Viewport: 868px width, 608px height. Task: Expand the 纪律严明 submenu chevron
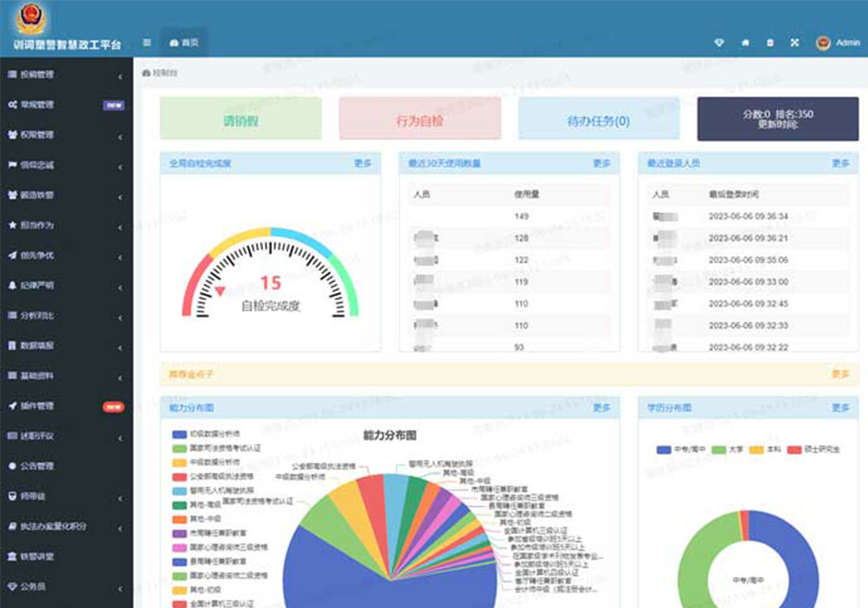120,287
